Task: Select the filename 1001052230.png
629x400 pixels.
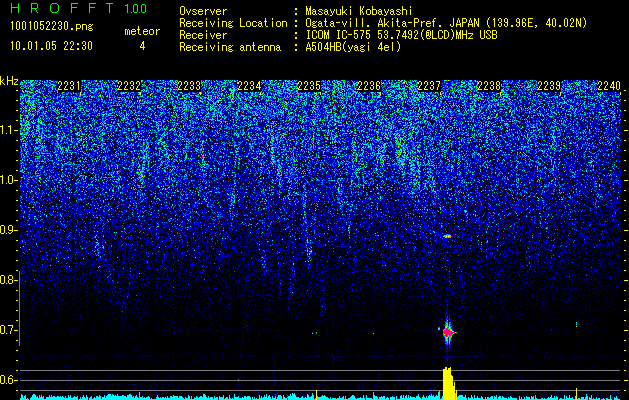Action: coord(52,27)
